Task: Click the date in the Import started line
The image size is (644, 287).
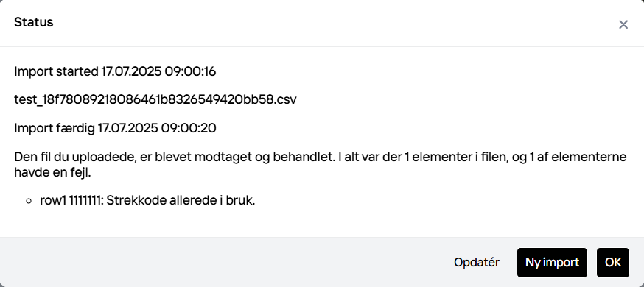Action: [x=131, y=71]
